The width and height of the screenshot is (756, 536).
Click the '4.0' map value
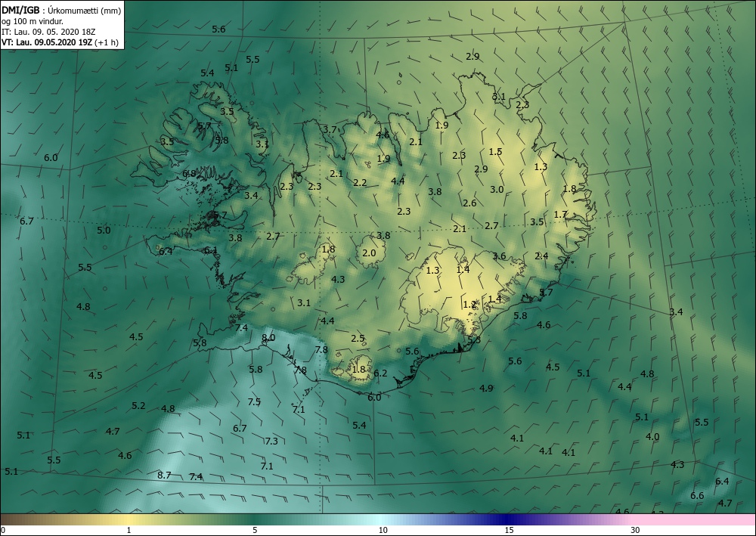652,436
